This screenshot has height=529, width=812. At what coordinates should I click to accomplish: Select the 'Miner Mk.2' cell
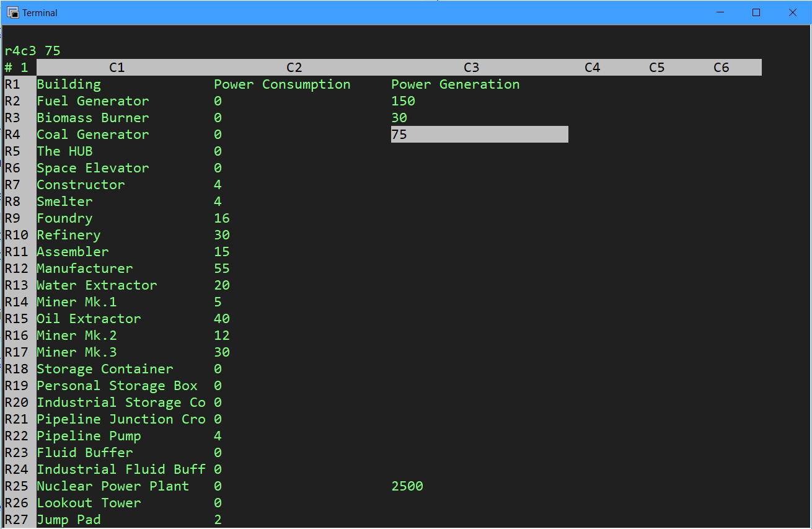(77, 336)
